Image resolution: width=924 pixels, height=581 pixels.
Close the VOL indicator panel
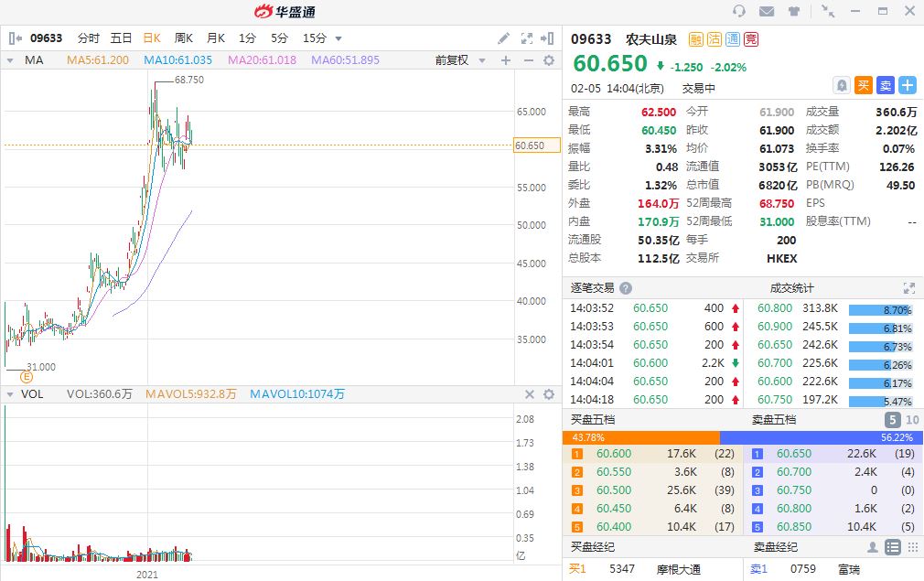pos(528,394)
